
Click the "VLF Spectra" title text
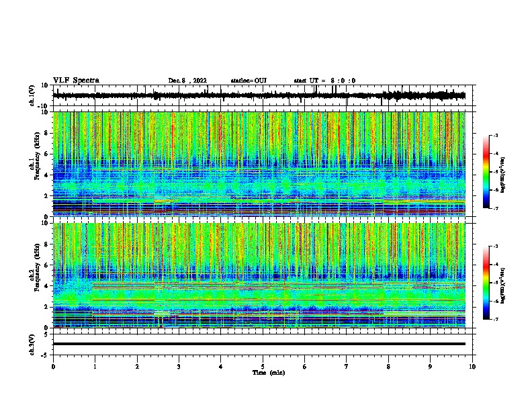click(x=76, y=81)
